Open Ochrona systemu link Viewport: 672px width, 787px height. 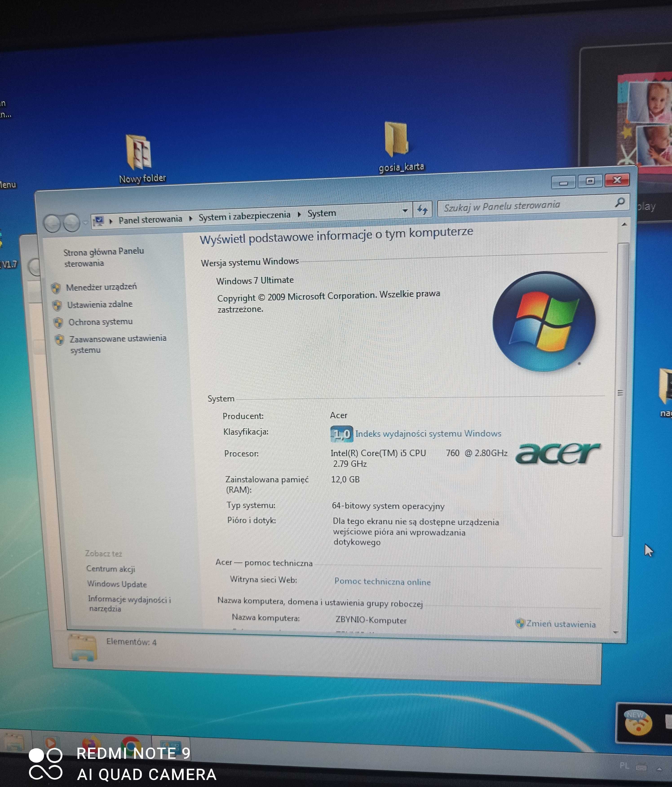pos(101,322)
